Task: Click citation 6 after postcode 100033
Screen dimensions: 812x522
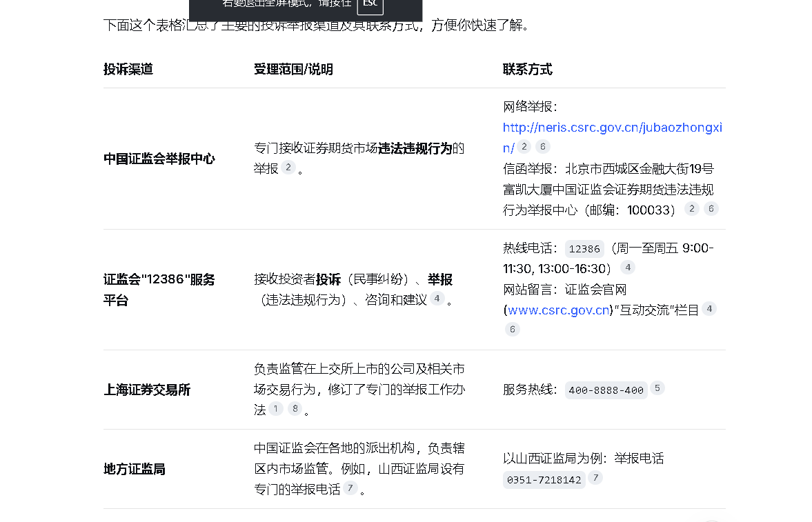Action: [711, 209]
